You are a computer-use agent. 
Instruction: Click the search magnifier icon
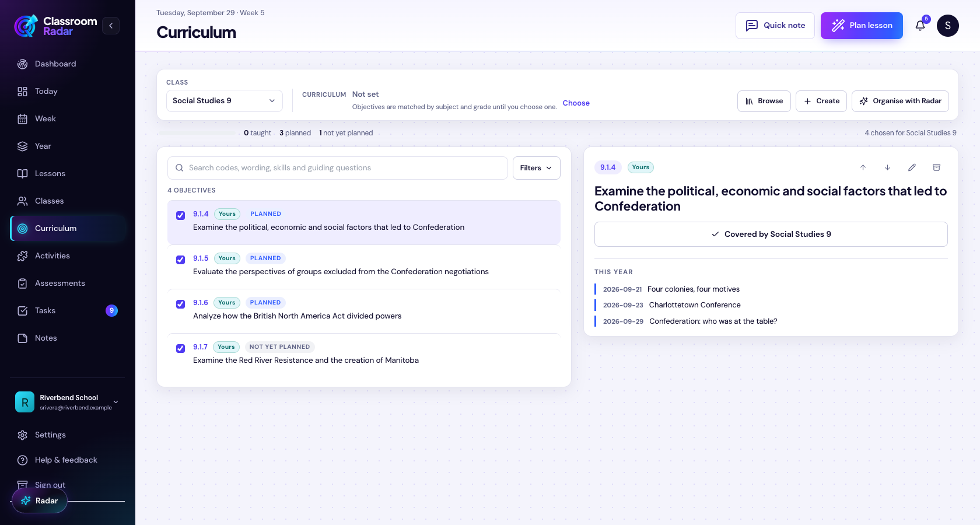[180, 168]
